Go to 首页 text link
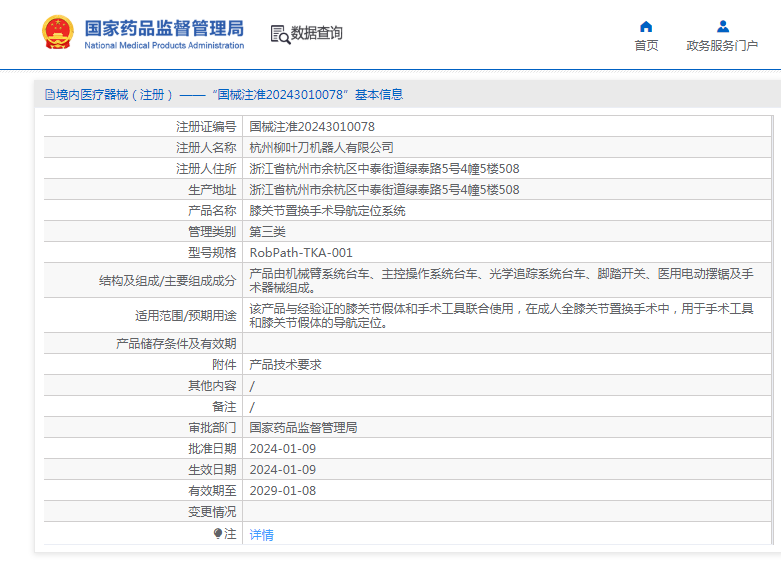781x568 pixels. click(646, 46)
